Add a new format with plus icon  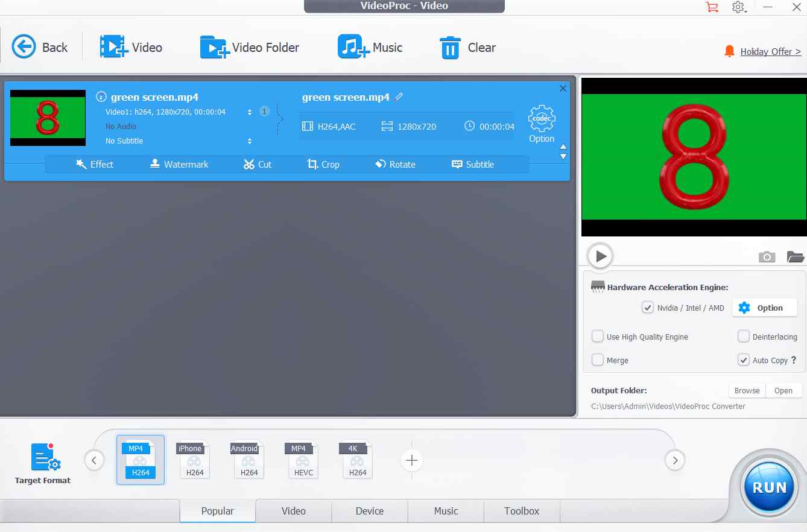411,461
